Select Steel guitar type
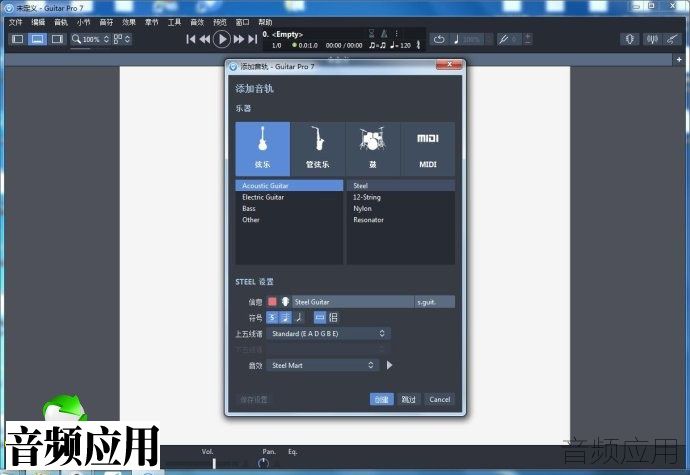 [x=401, y=185]
